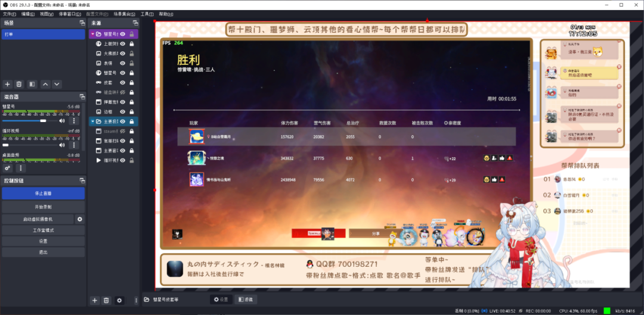Mute the 循环视频 mixer channel speaker
Screen dimensions: 644x315
point(62,145)
